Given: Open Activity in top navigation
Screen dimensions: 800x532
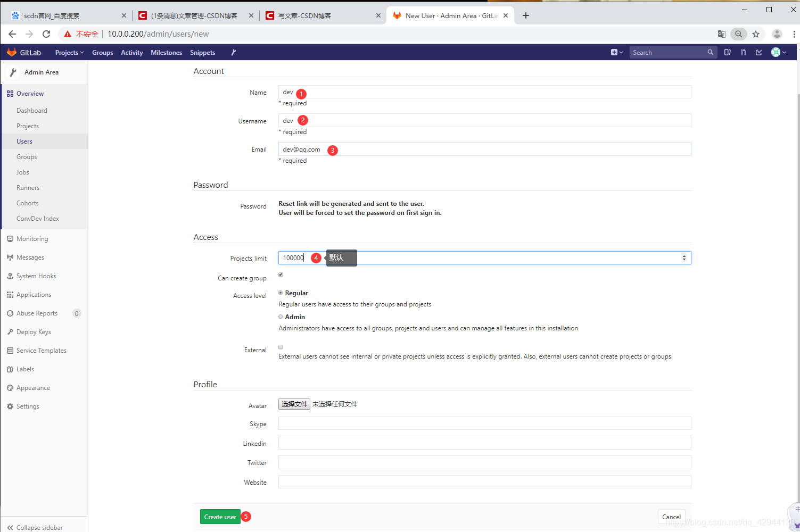Looking at the screenshot, I should [x=131, y=53].
